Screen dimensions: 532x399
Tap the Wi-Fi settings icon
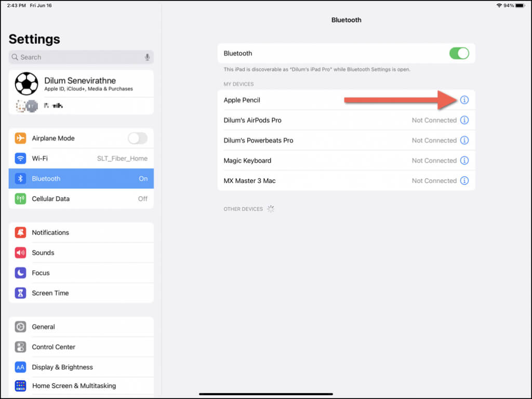click(x=20, y=158)
